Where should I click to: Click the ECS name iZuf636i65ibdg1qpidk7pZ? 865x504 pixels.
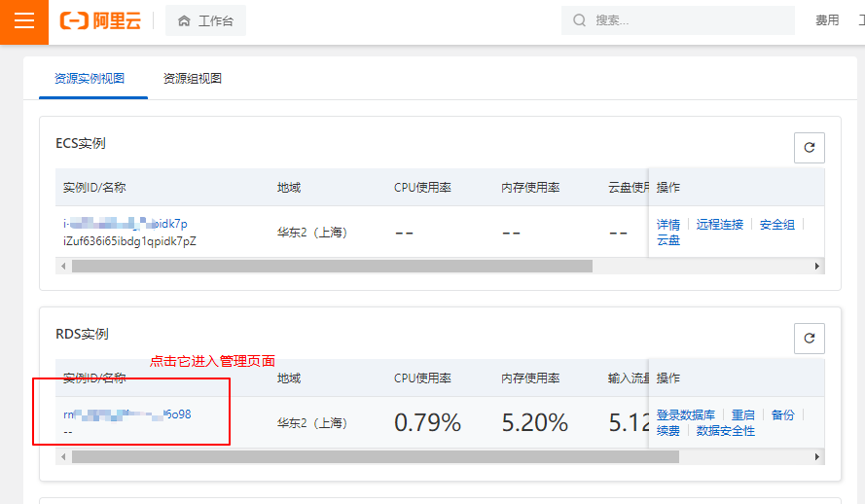[x=129, y=241]
